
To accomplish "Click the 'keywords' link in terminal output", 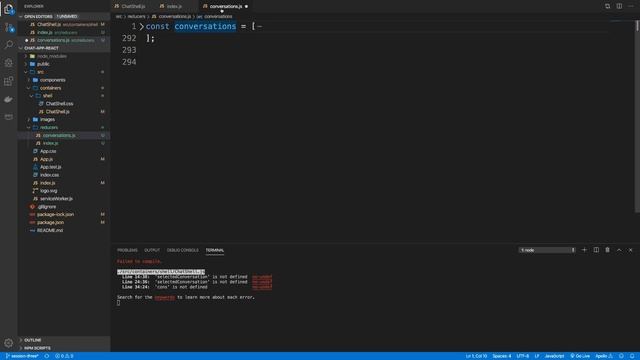I will point(164,297).
